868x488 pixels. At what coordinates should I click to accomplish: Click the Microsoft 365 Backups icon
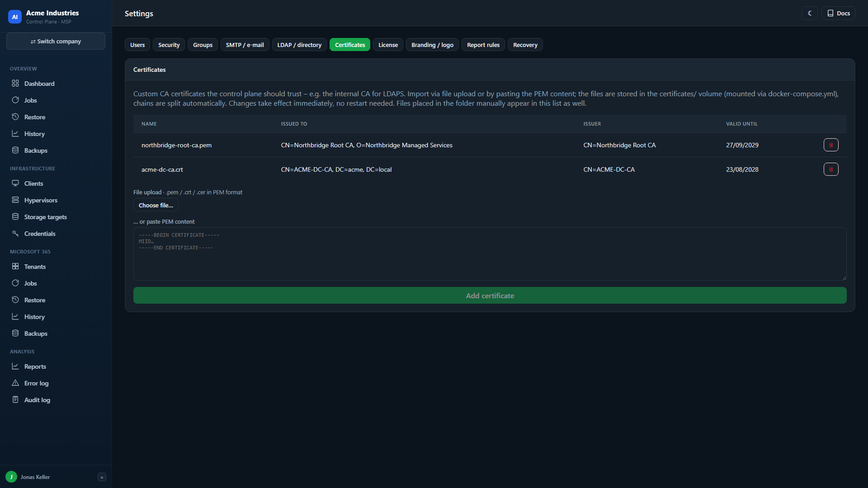click(x=15, y=333)
